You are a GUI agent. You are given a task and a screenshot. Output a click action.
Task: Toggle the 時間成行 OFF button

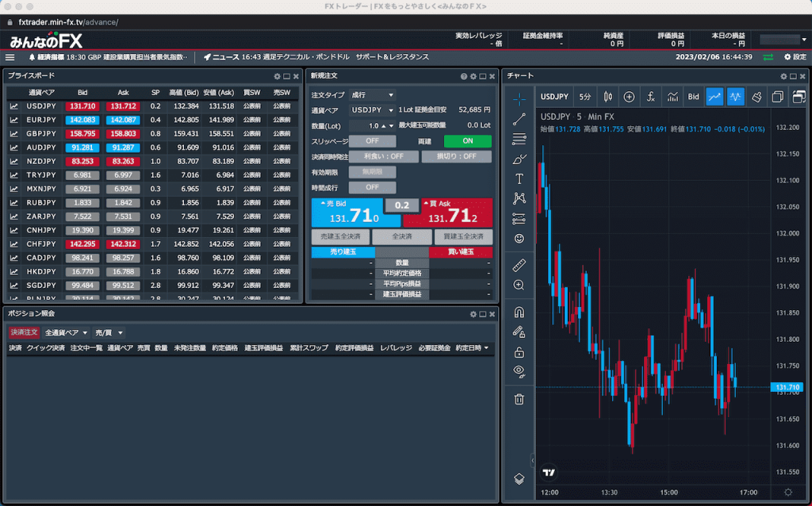(373, 187)
